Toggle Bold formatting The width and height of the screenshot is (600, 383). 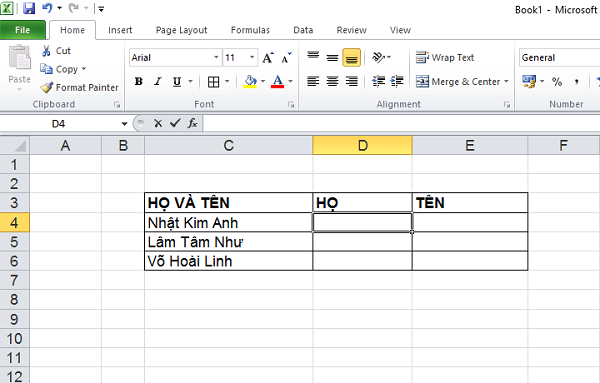tap(139, 81)
